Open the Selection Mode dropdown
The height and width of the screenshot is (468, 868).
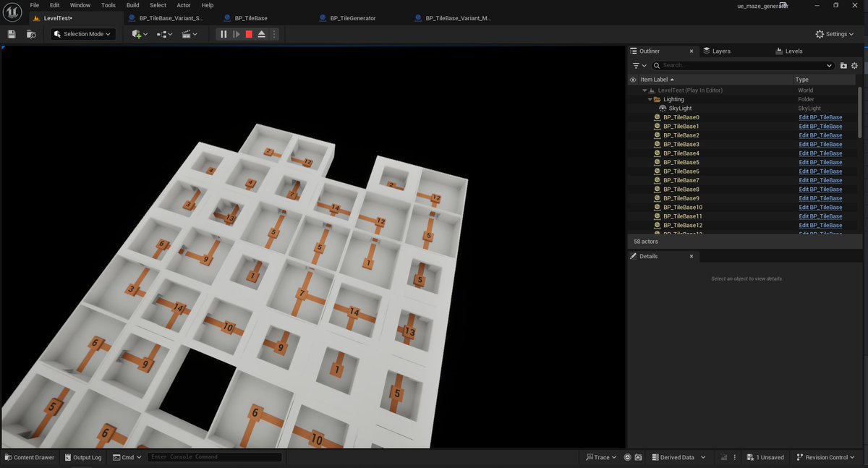point(83,34)
